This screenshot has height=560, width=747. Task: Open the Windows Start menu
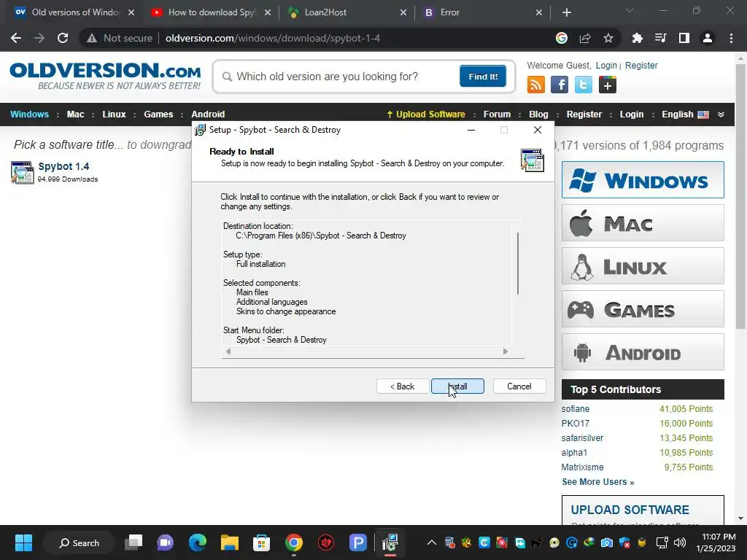(23, 542)
